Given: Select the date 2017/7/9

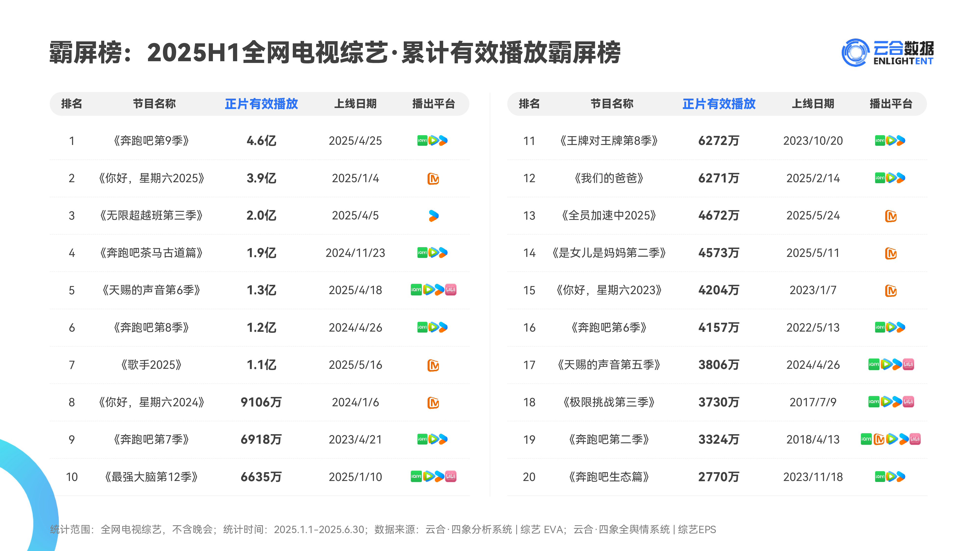Looking at the screenshot, I should click(813, 402).
